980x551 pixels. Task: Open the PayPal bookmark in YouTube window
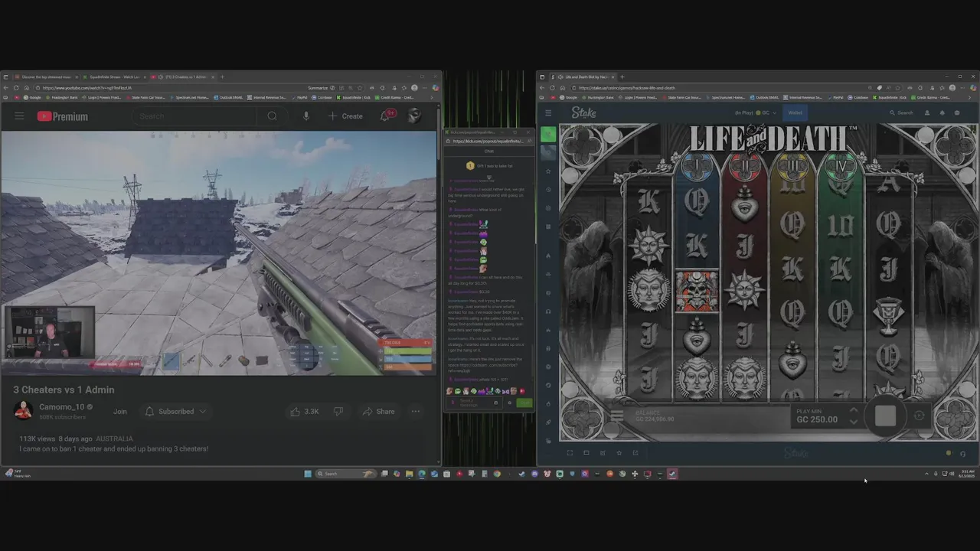pos(301,97)
